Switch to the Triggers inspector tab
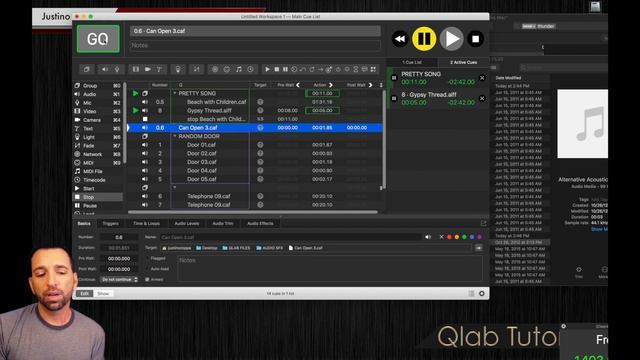 (x=110, y=224)
